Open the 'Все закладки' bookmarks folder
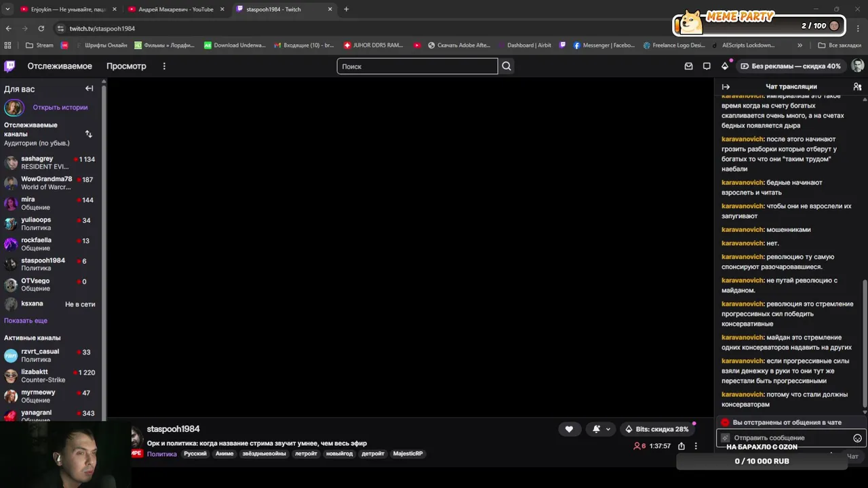 click(x=840, y=45)
